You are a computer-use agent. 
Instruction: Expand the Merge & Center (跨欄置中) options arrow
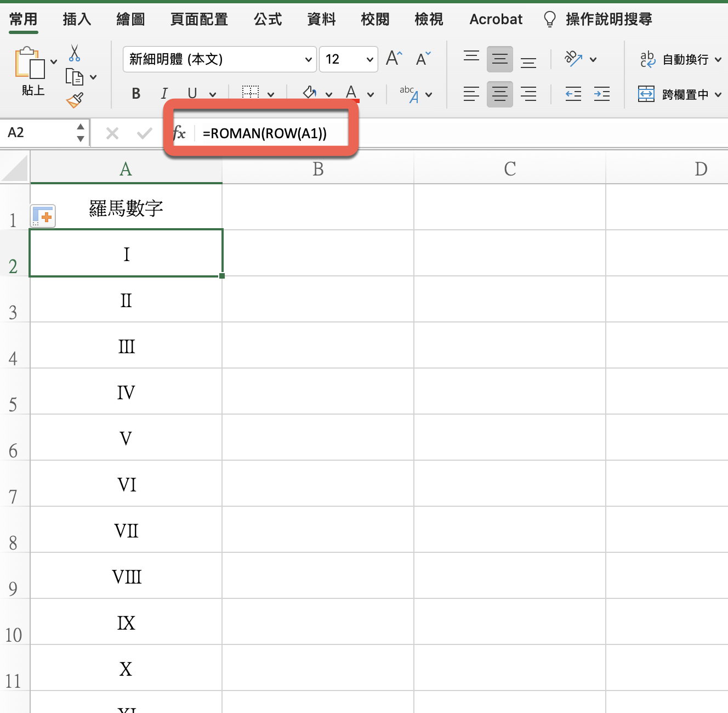click(x=718, y=95)
